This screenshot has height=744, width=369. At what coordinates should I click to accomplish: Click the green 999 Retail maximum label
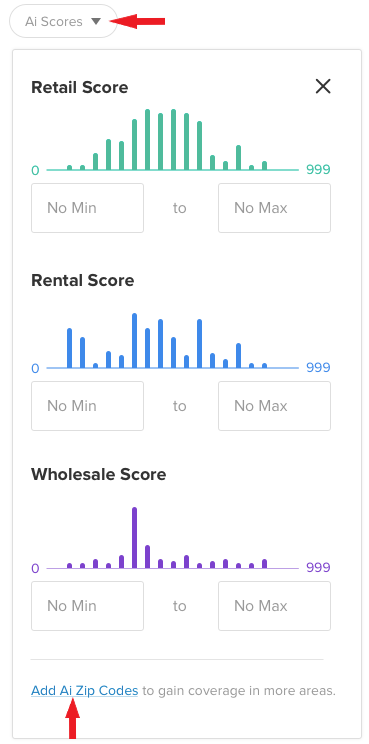[318, 169]
